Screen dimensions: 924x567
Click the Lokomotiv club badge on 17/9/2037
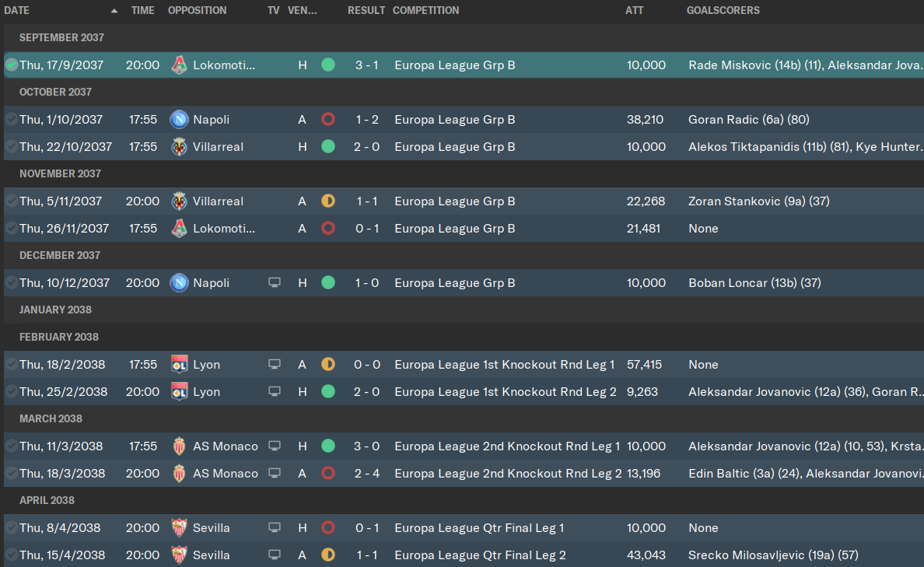coord(179,65)
